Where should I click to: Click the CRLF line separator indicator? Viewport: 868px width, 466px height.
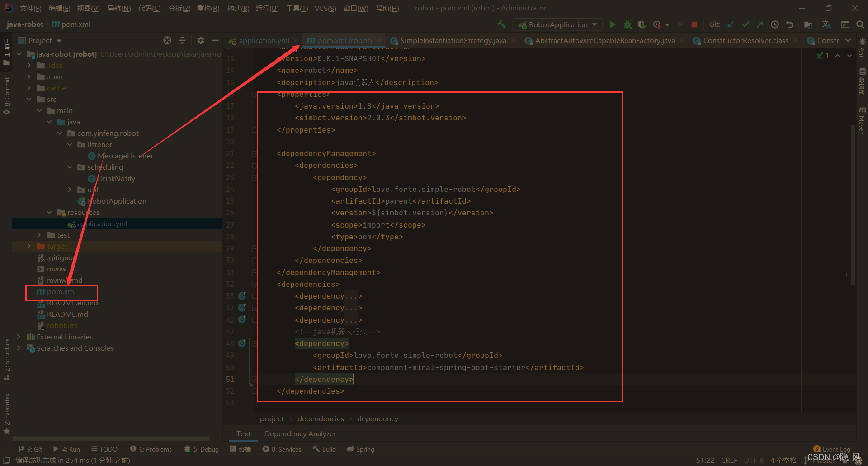pyautogui.click(x=729, y=460)
